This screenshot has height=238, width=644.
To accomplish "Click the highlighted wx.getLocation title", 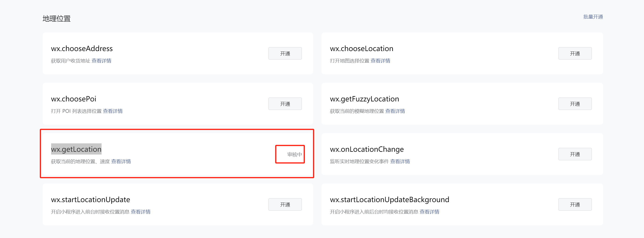I will click(76, 149).
